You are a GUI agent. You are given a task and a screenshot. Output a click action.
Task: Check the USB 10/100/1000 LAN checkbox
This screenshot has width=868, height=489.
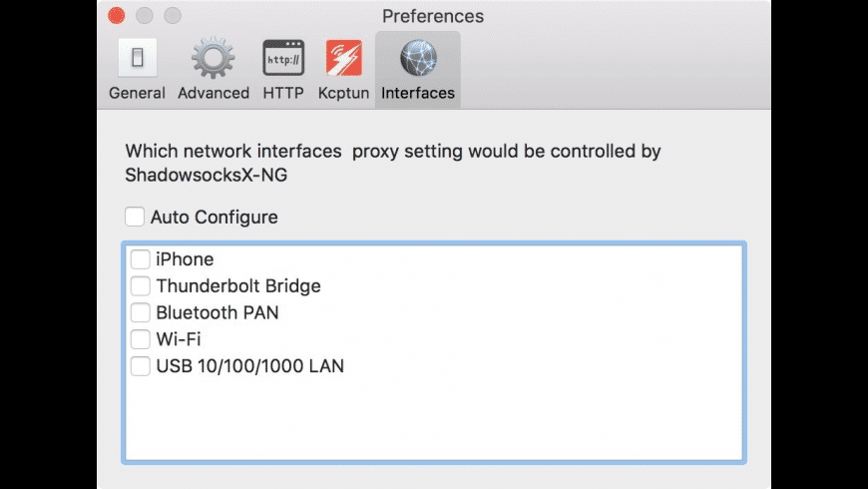[141, 366]
